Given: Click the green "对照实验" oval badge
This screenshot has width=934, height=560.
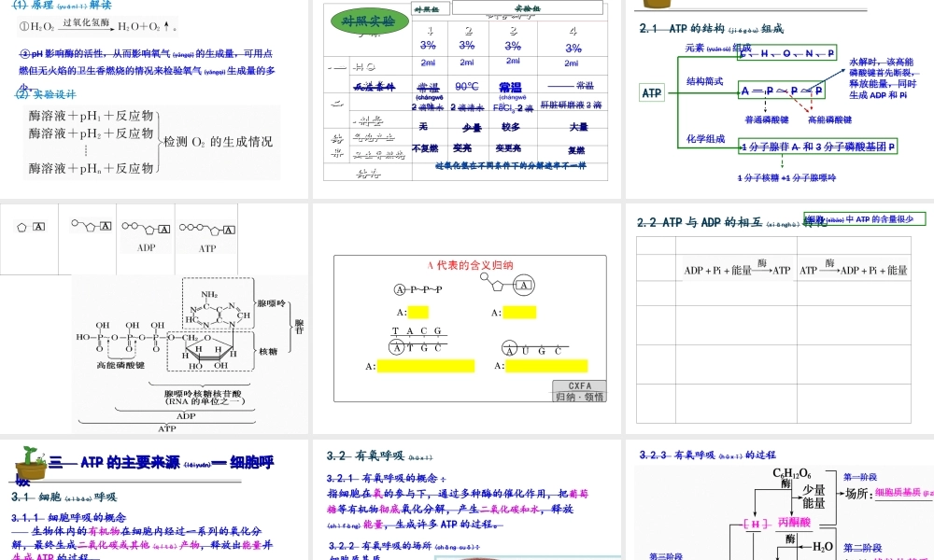Looking at the screenshot, I should tap(368, 20).
